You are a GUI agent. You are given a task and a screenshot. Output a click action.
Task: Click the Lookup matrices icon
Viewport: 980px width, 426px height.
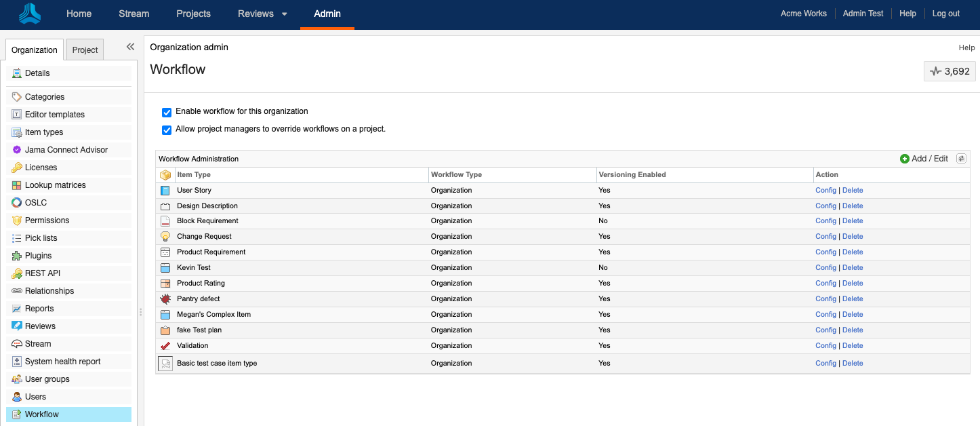[17, 185]
